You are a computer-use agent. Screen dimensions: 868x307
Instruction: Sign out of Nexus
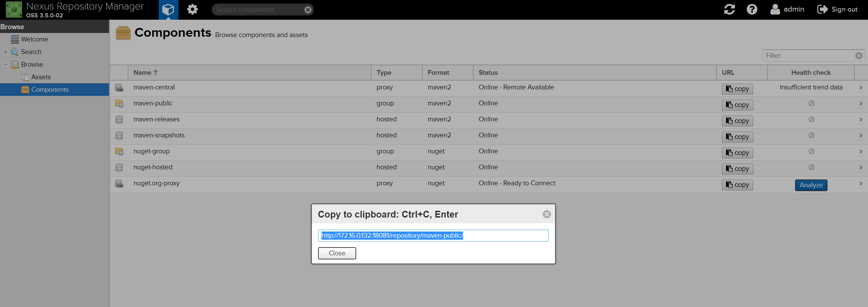tap(837, 10)
